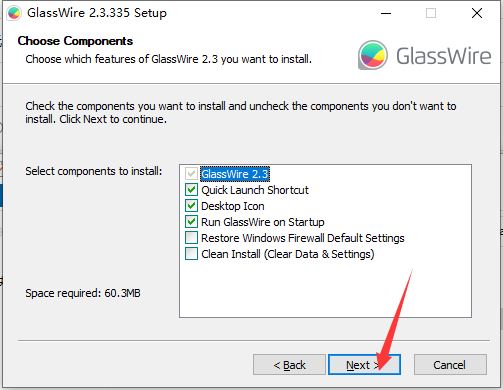Enable Restore Windows Firewall Default Settings checkbox

tap(191, 238)
